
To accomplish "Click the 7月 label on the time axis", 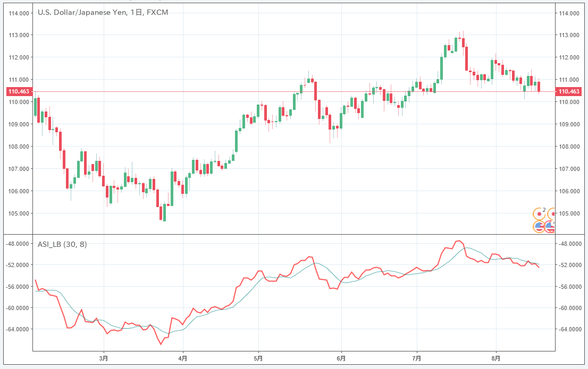I will 416,358.
